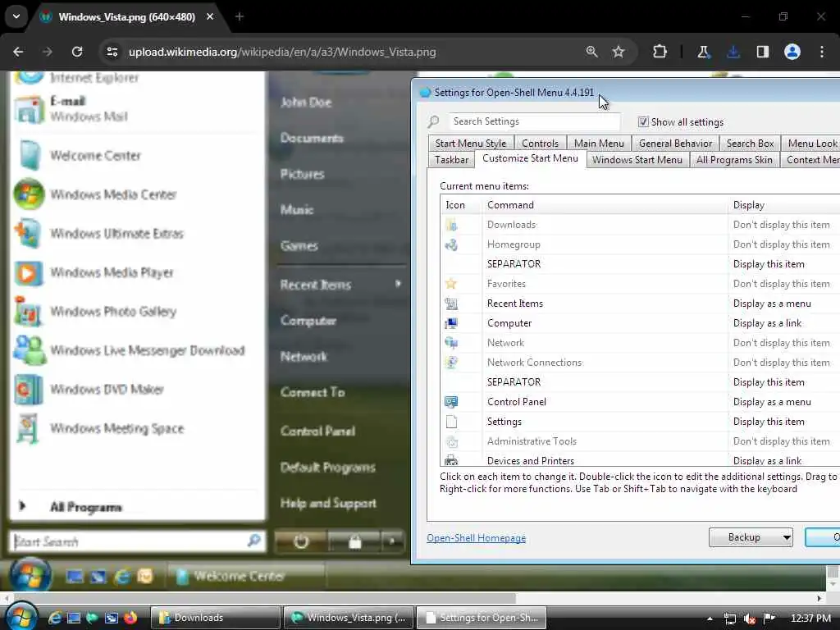Open the browser extensions puzzle icon
The image size is (840, 630).
click(660, 52)
